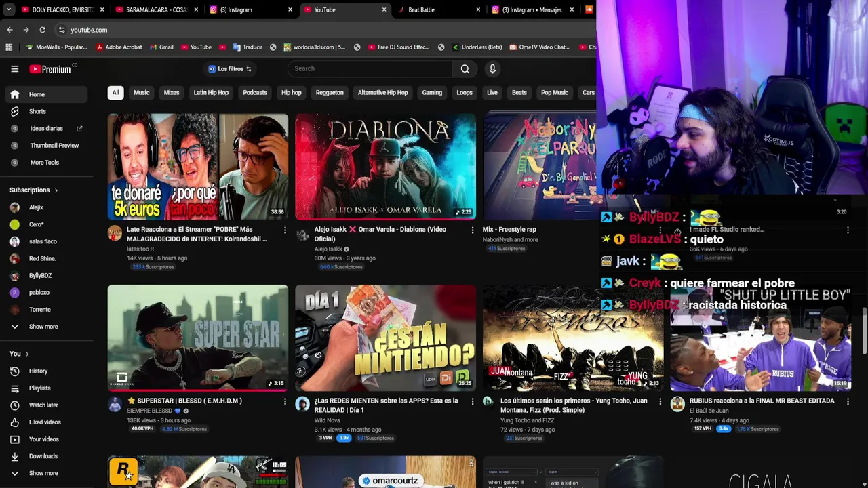
Task: Open options menu for RUBIUS reacciona video
Action: click(x=848, y=401)
